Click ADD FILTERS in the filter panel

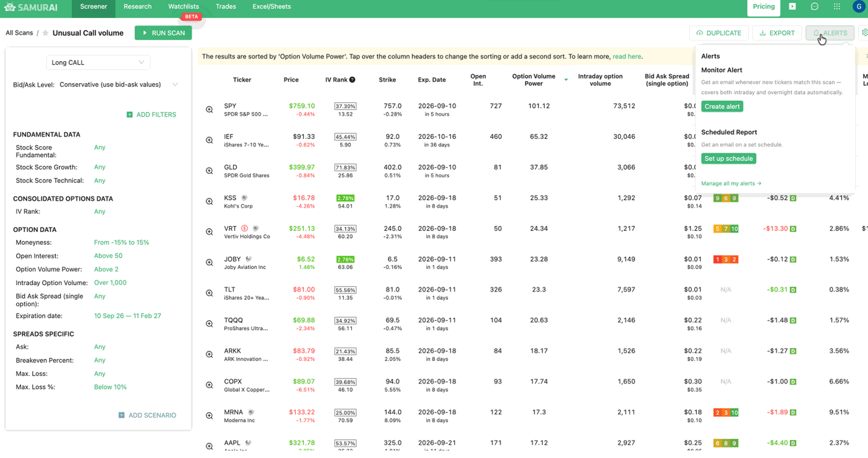tap(151, 114)
